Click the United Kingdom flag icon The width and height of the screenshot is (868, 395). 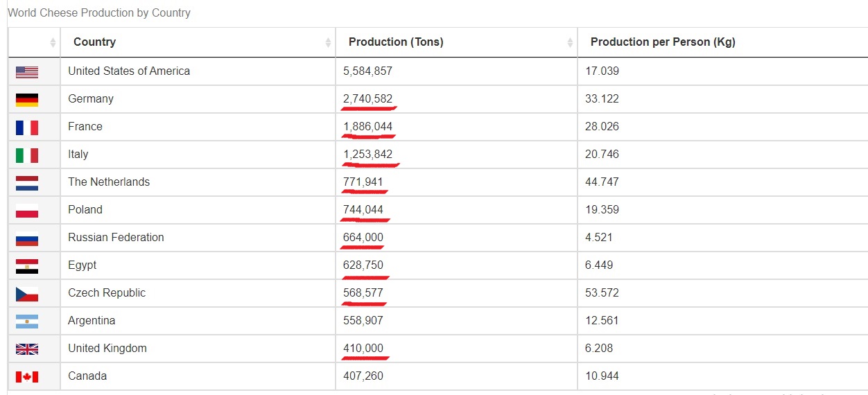[27, 349]
